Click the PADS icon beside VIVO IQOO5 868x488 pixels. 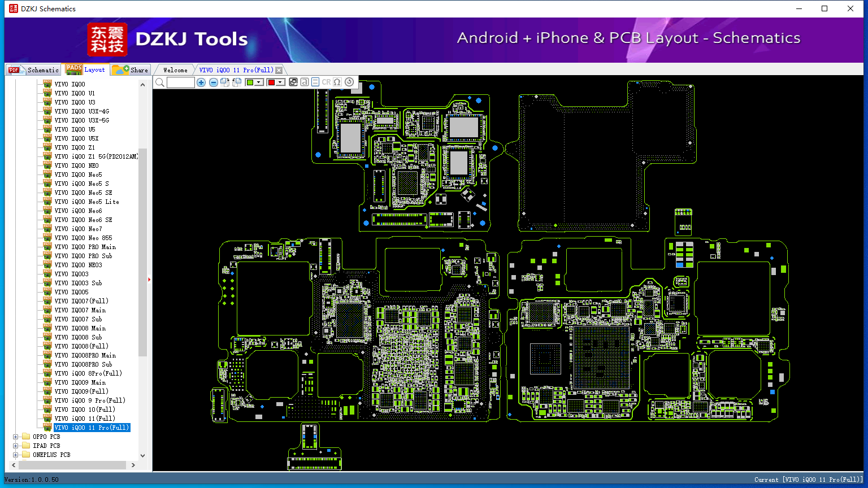point(47,292)
